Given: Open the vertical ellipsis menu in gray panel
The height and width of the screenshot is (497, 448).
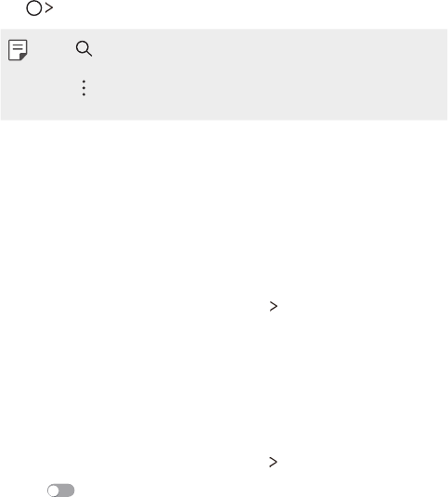Looking at the screenshot, I should (x=83, y=88).
